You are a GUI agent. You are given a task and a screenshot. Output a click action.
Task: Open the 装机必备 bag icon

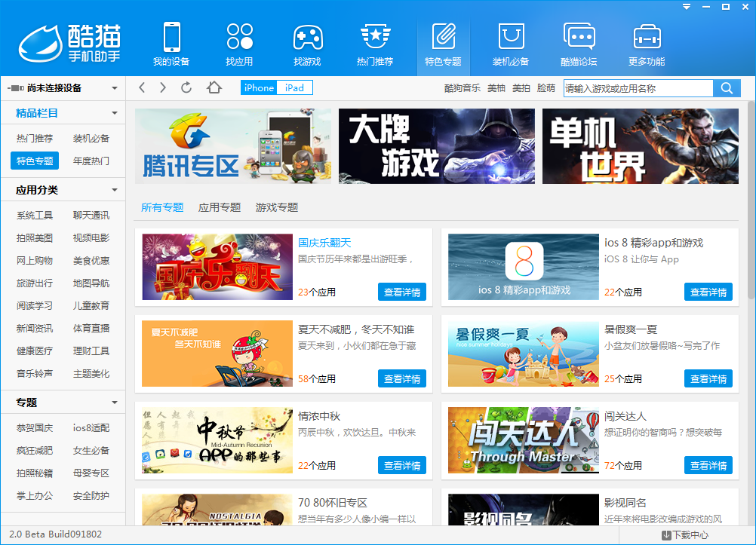click(x=511, y=36)
